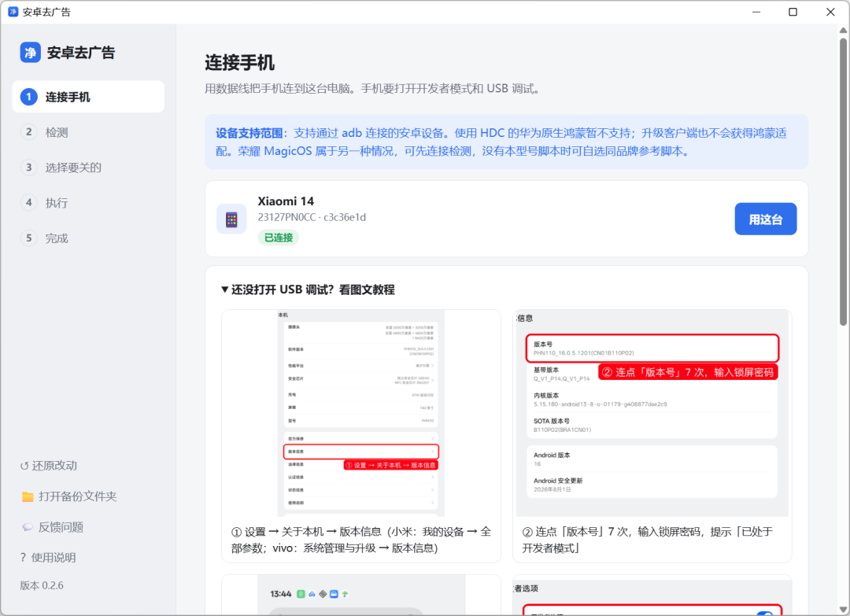The height and width of the screenshot is (616, 850).
Task: Maximize the 安卓去广告 window
Action: click(x=793, y=12)
